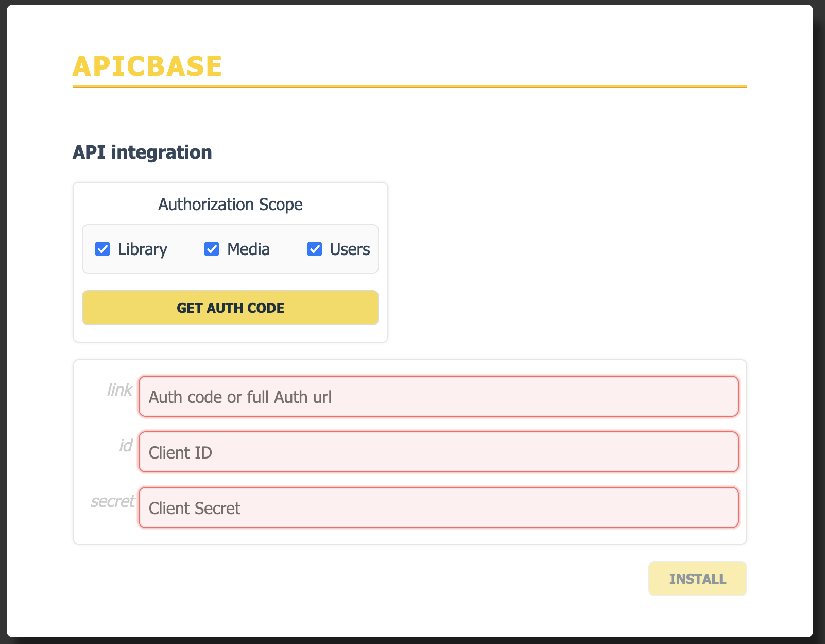
Task: Click the 'link' field label
Action: pos(119,390)
